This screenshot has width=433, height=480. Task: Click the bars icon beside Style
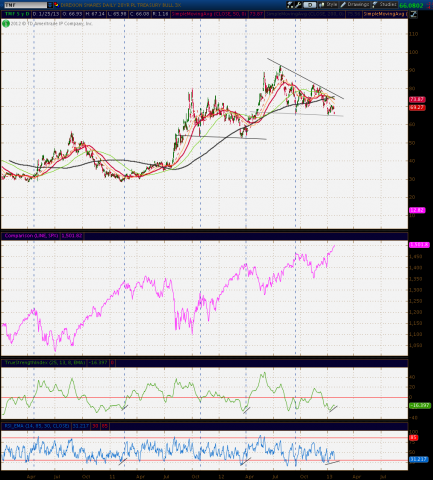pos(322,5)
